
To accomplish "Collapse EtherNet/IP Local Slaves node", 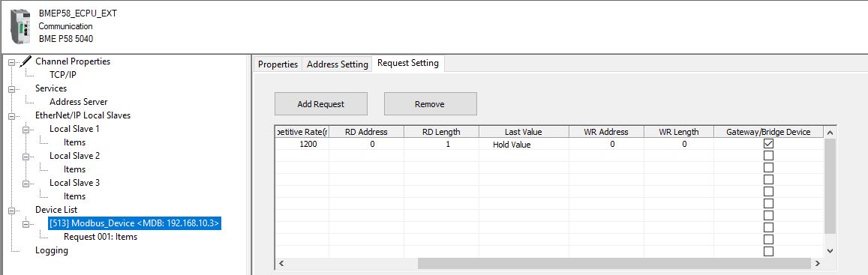I will coord(11,116).
